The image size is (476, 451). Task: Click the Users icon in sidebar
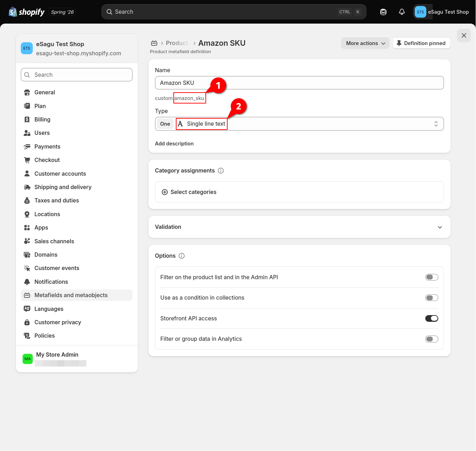coord(27,133)
